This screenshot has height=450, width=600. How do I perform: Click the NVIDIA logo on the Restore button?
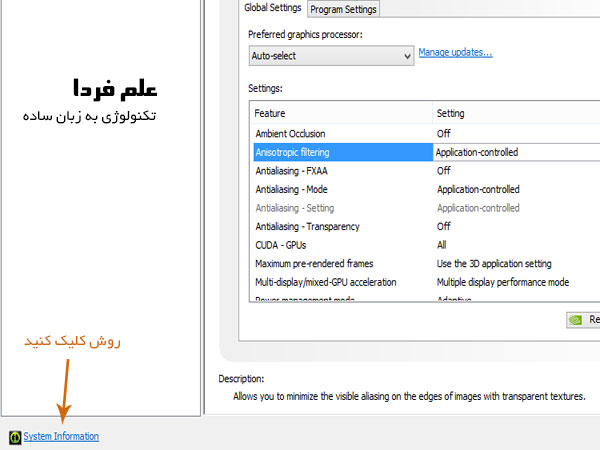(577, 320)
